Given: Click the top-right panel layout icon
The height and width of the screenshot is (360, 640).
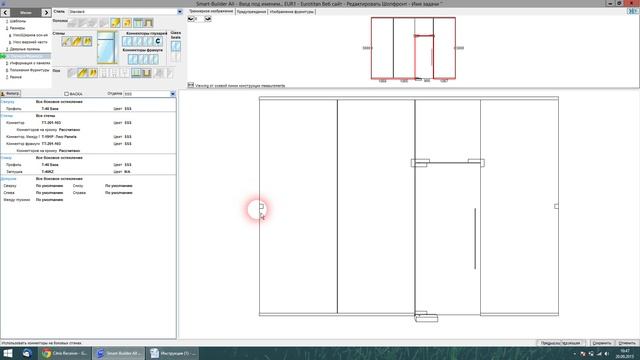Looking at the screenshot, I should click(x=633, y=11).
